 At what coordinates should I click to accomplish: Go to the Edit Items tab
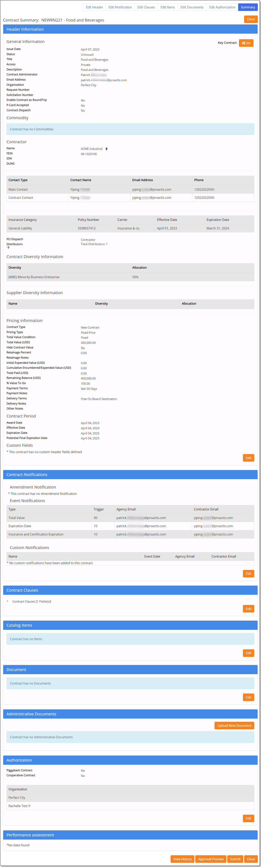point(167,7)
